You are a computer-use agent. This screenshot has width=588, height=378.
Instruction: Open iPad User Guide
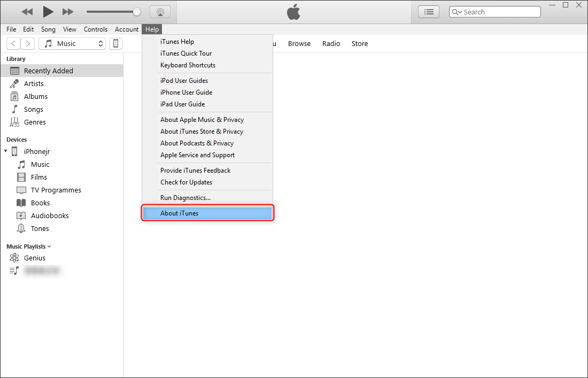(x=207, y=104)
